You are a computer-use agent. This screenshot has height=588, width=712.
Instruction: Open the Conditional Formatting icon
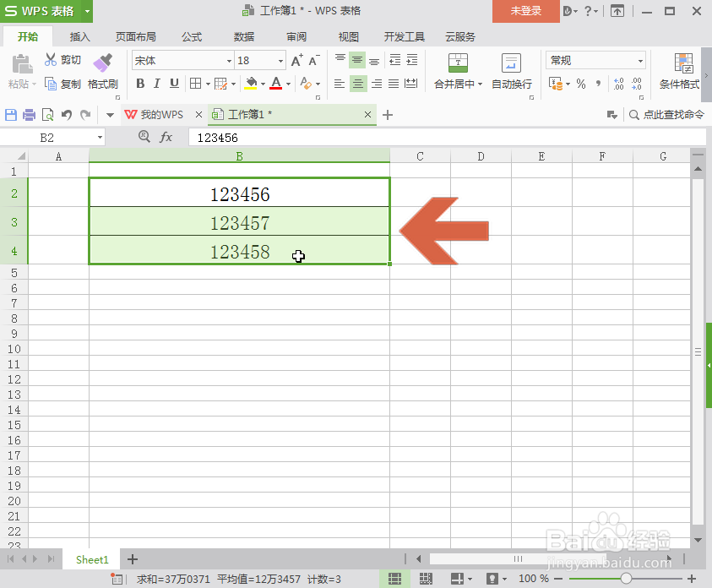683,63
